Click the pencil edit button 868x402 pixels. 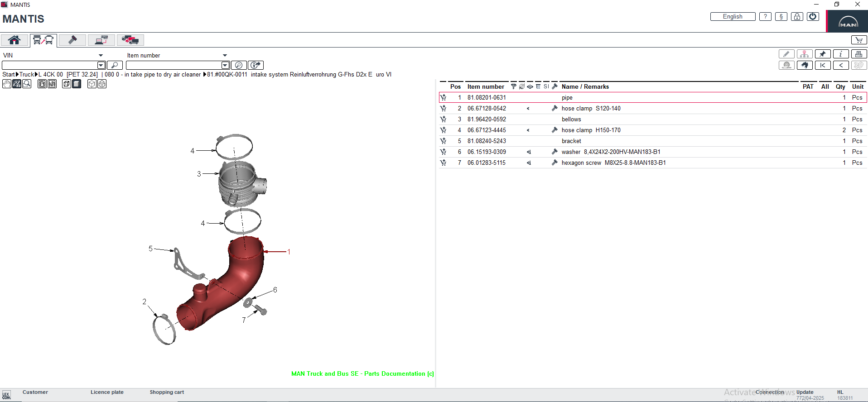coord(786,54)
